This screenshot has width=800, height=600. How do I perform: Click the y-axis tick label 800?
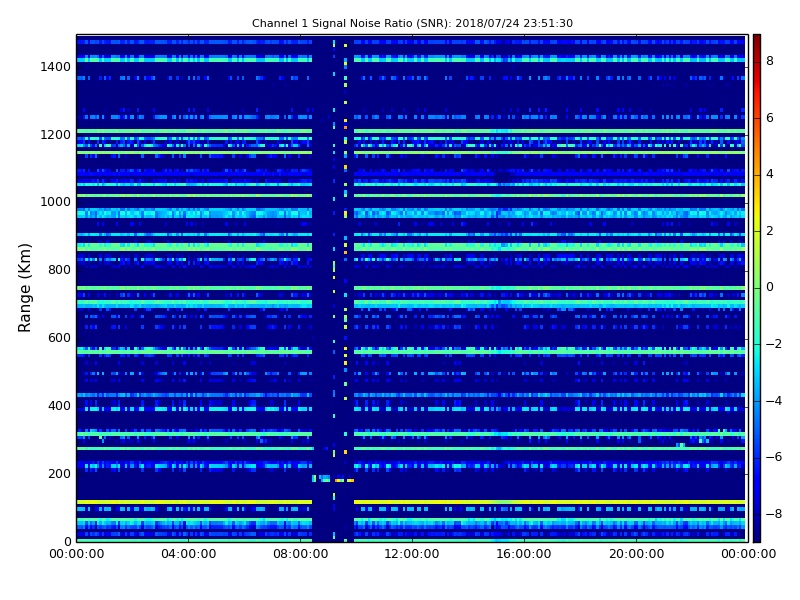coord(59,270)
